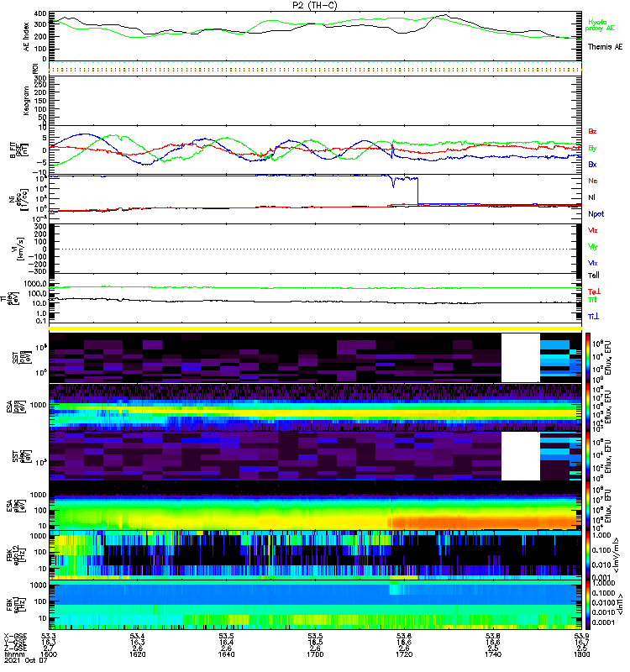Select the blue 'Ti⊥' temperature legend entry
This screenshot has width=630, height=672.
(x=593, y=317)
